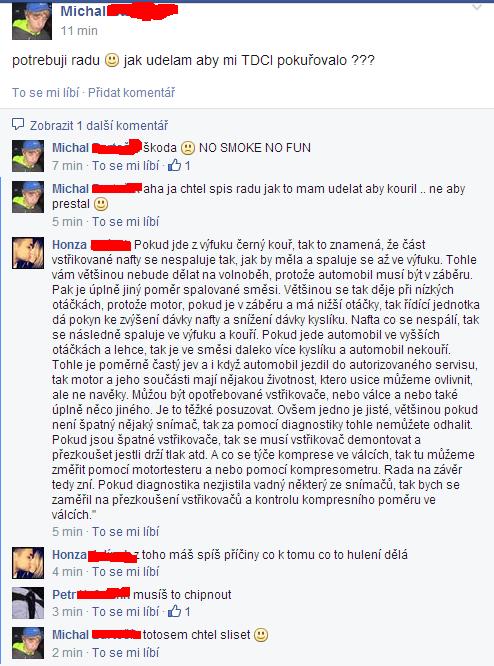Screen dimensions: 494x666
Task: Open Michal's name link in post header
Action: point(83,11)
